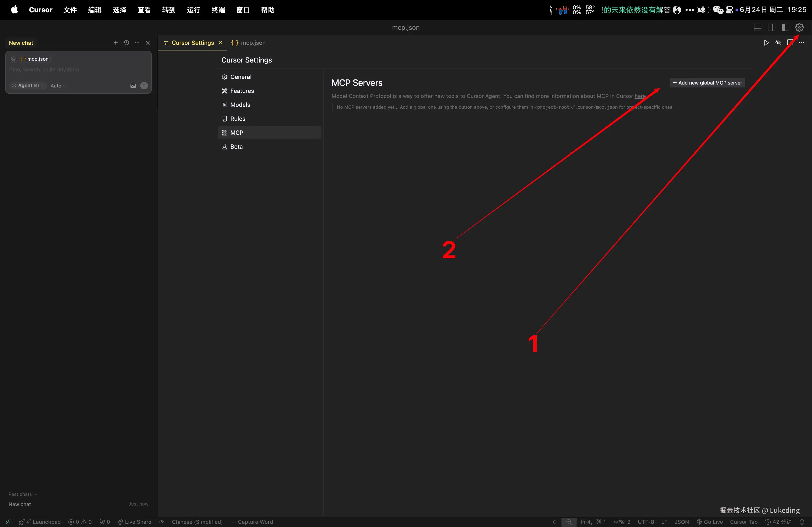Open the 终端 menu in menu bar
Screen dimensions: 812x527
[x=218, y=10]
